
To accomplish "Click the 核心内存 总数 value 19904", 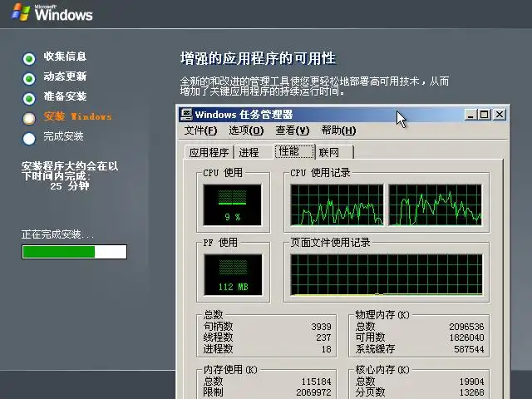I will click(x=471, y=382).
